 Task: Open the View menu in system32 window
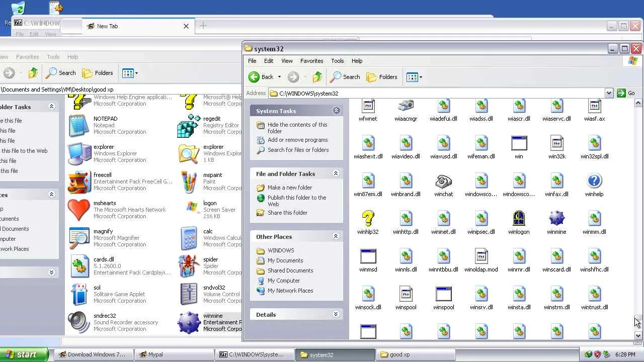click(287, 61)
